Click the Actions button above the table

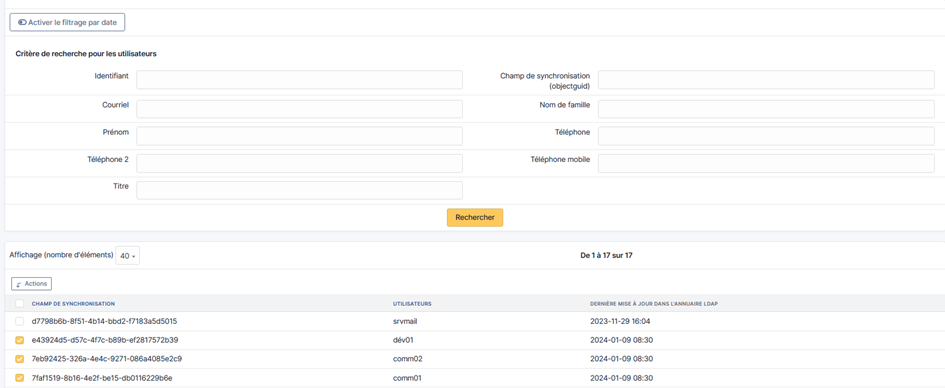pos(31,284)
